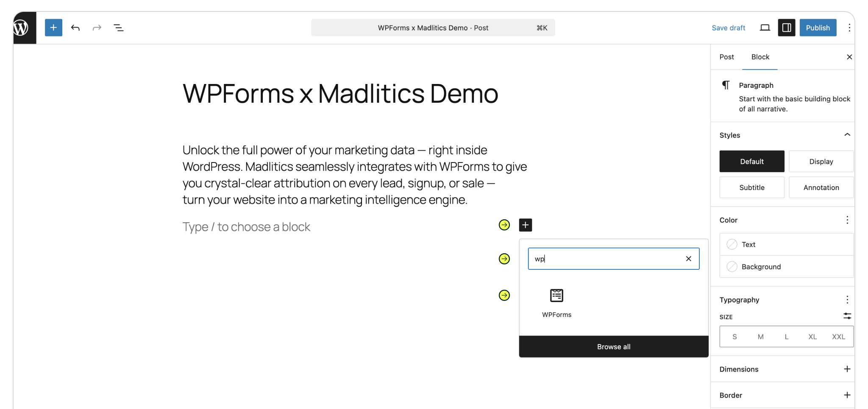Select the Subtitle paragraph style
This screenshot has height=409, width=868.
(x=752, y=188)
